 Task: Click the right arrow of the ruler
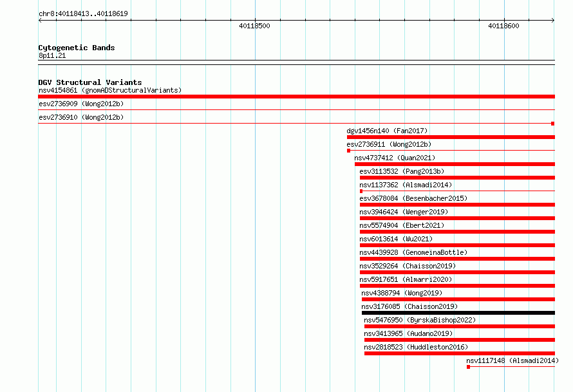point(553,20)
